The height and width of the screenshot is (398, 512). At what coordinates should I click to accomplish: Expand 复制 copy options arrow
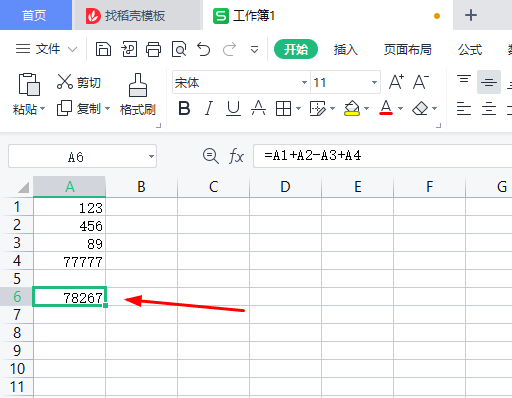[x=107, y=109]
